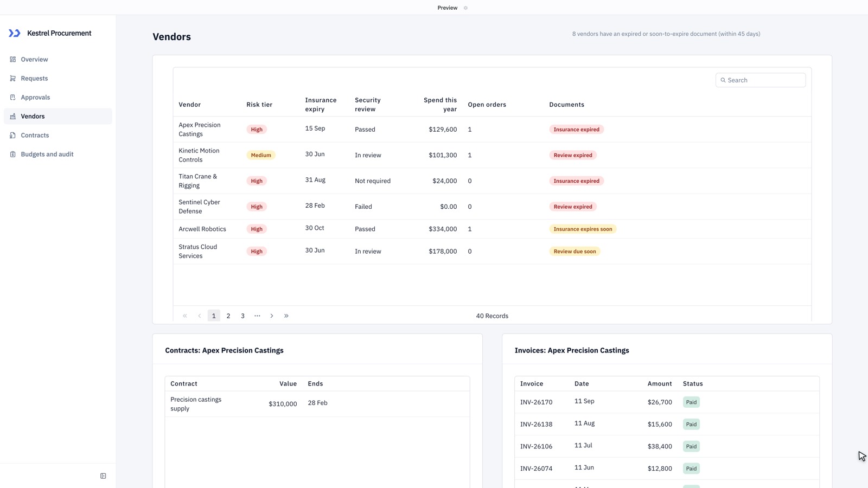
Task: Jump to first page with double-left arrow
Action: click(185, 316)
